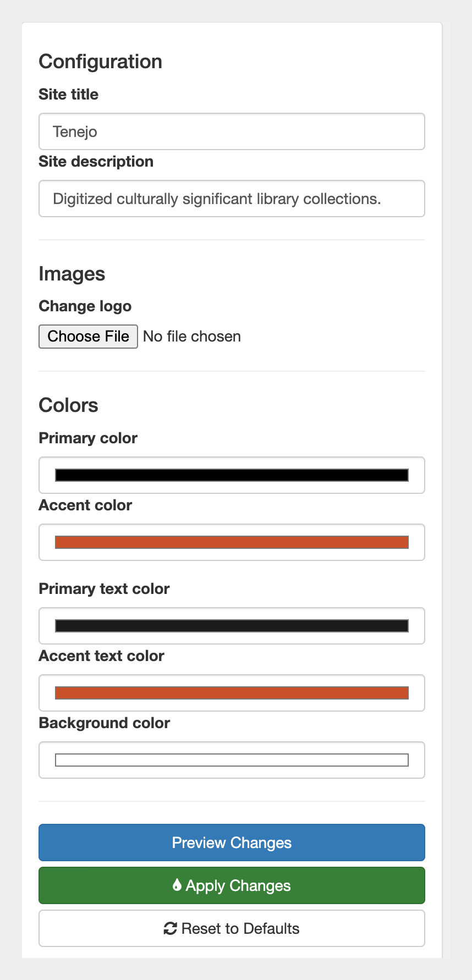Click the droplet icon on Apply Changes
Image resolution: width=472 pixels, height=980 pixels.
pyautogui.click(x=177, y=885)
